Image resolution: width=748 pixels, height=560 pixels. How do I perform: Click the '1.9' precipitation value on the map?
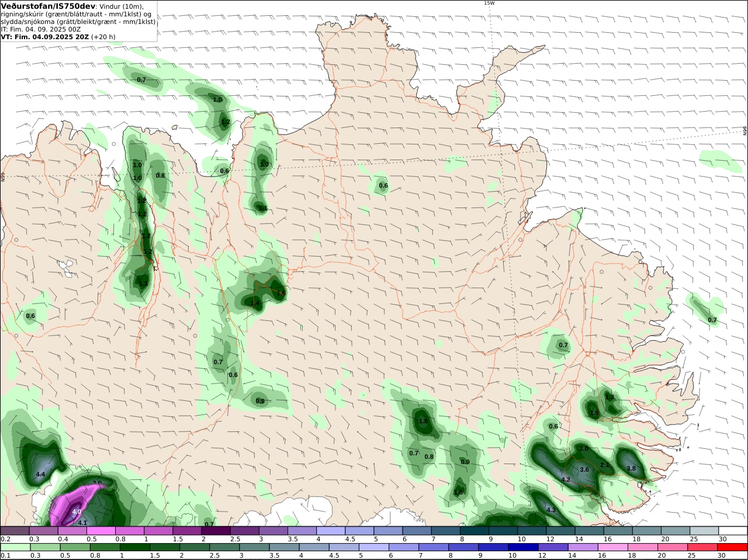click(595, 413)
